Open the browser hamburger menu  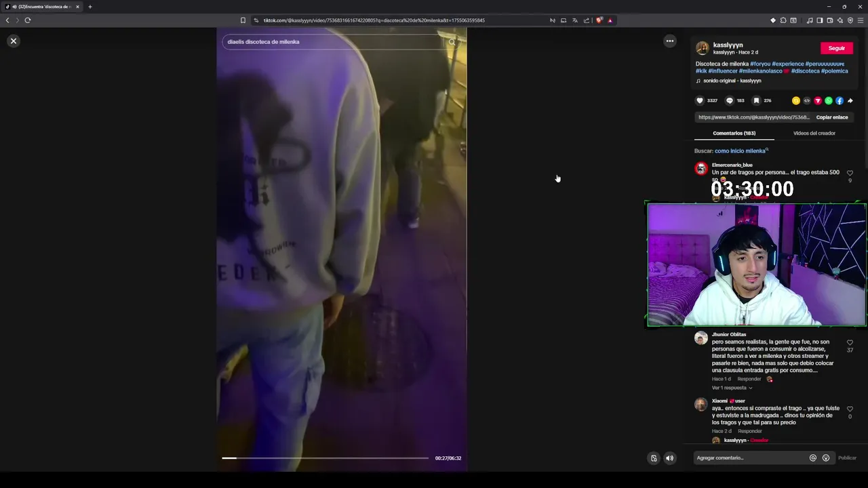(860, 20)
